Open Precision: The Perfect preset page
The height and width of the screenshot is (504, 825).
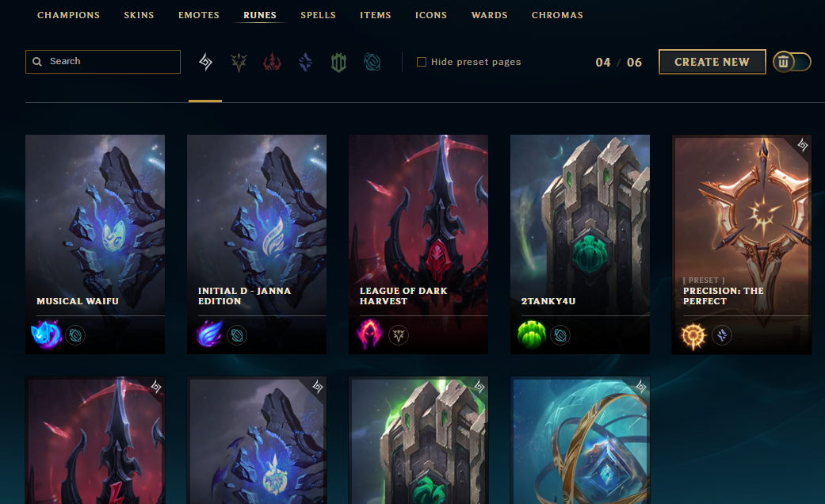(742, 244)
